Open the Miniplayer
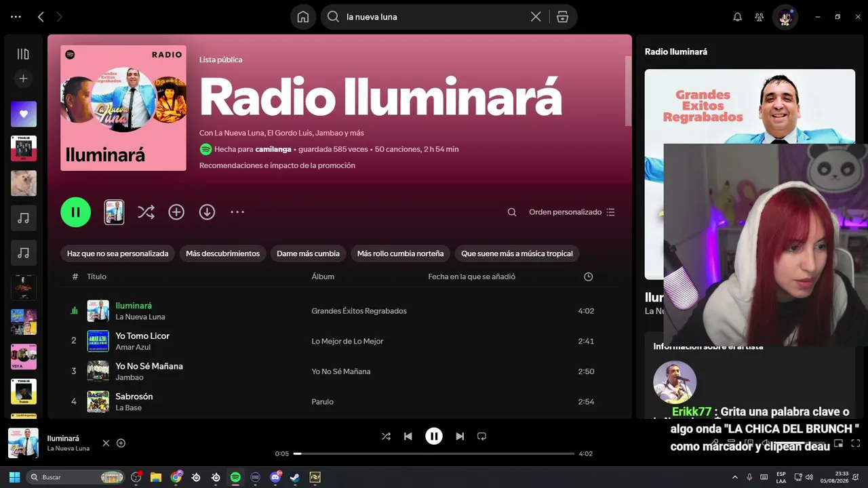This screenshot has height=488, width=868. click(839, 443)
